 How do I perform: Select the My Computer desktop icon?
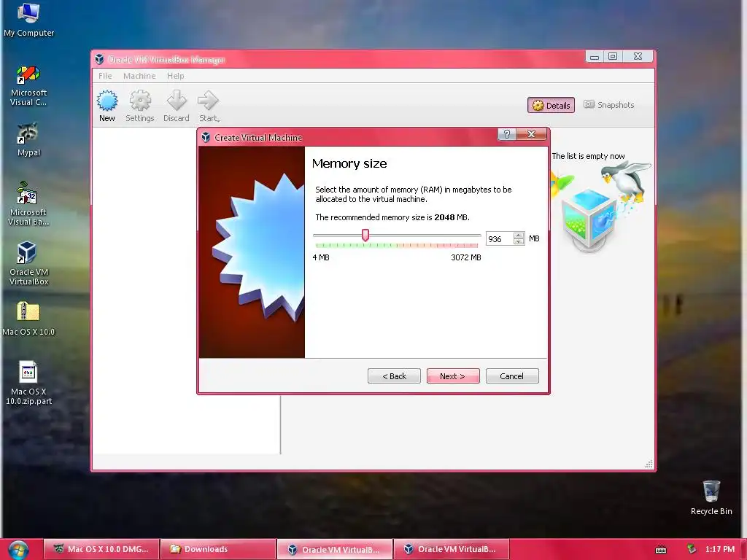click(x=28, y=20)
